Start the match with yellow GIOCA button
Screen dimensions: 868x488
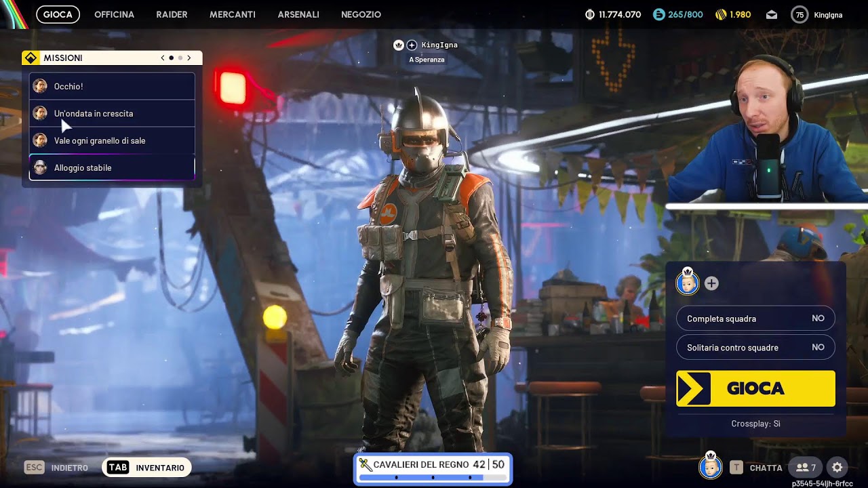pyautogui.click(x=755, y=388)
